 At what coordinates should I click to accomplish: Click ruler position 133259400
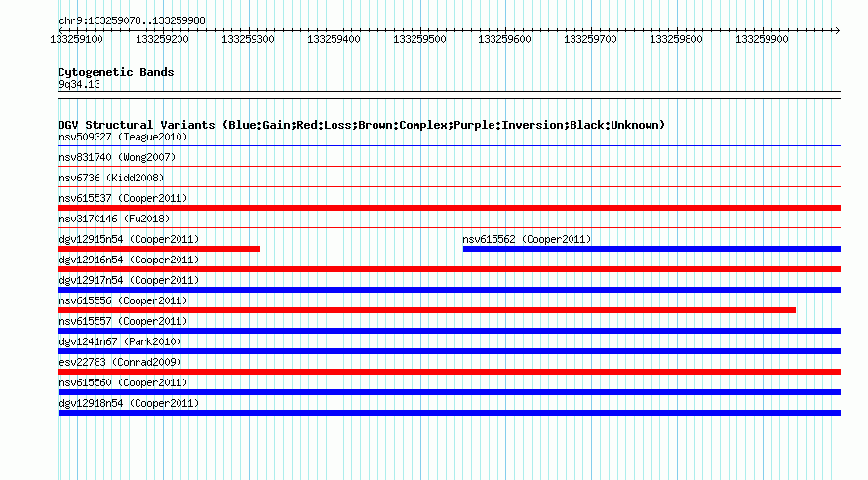click(x=334, y=39)
